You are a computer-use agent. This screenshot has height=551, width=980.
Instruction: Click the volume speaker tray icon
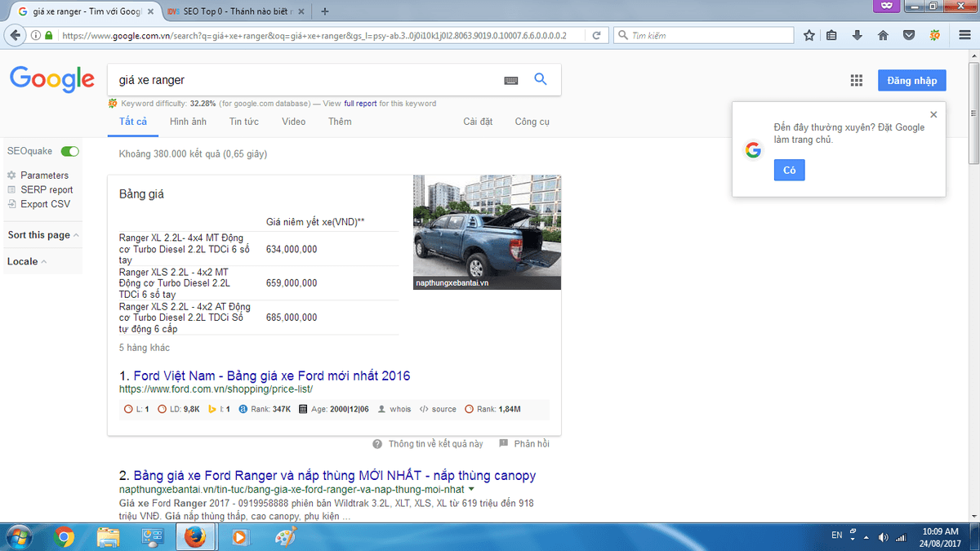click(x=883, y=536)
